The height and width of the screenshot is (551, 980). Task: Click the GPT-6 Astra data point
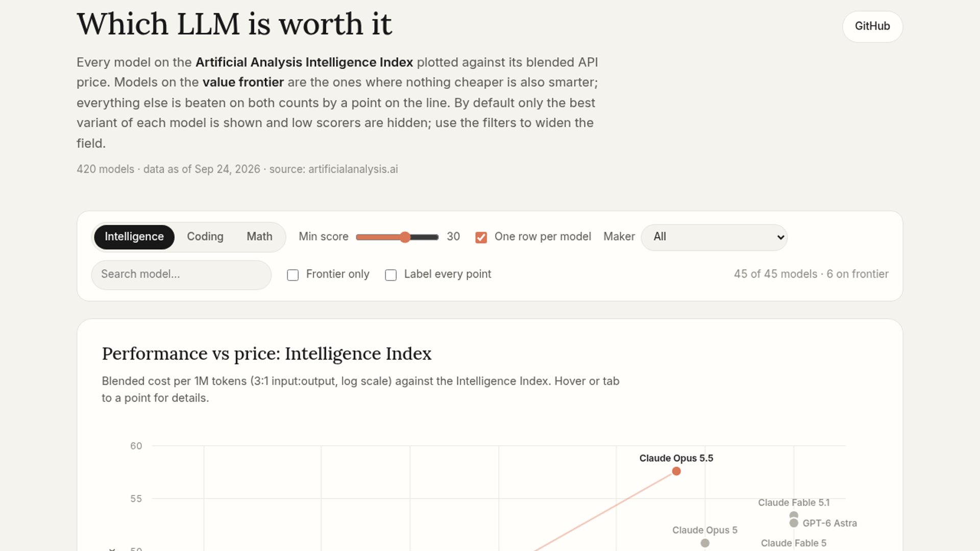794,523
